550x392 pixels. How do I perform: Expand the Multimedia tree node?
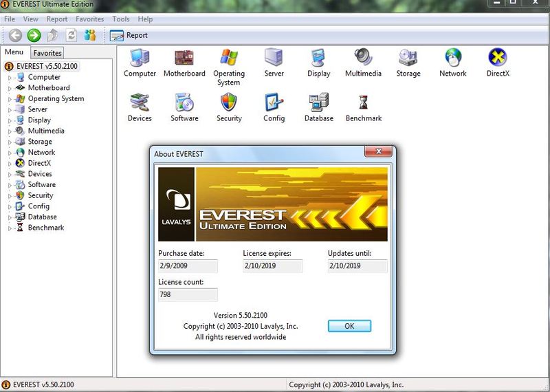(10, 131)
